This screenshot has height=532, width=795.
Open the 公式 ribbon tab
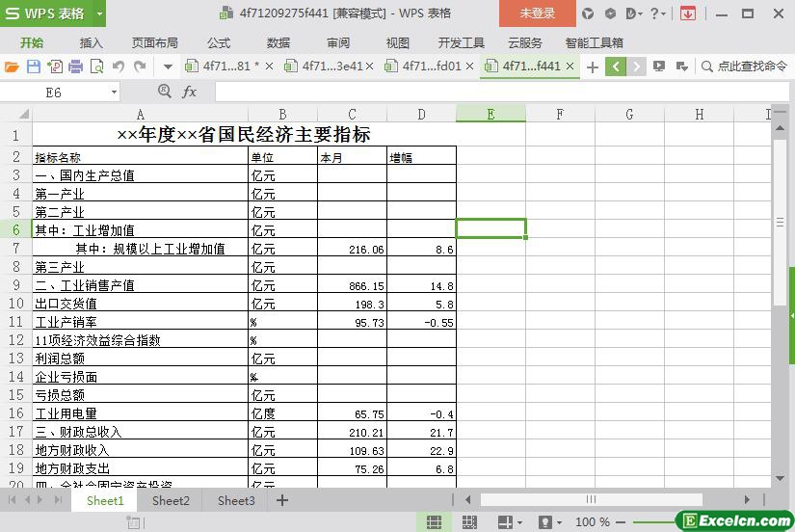219,43
